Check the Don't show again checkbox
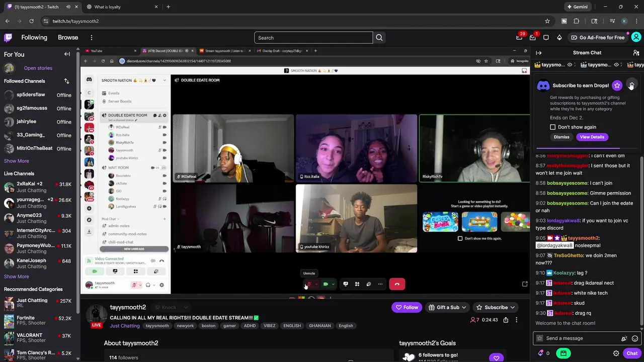 pos(553,127)
